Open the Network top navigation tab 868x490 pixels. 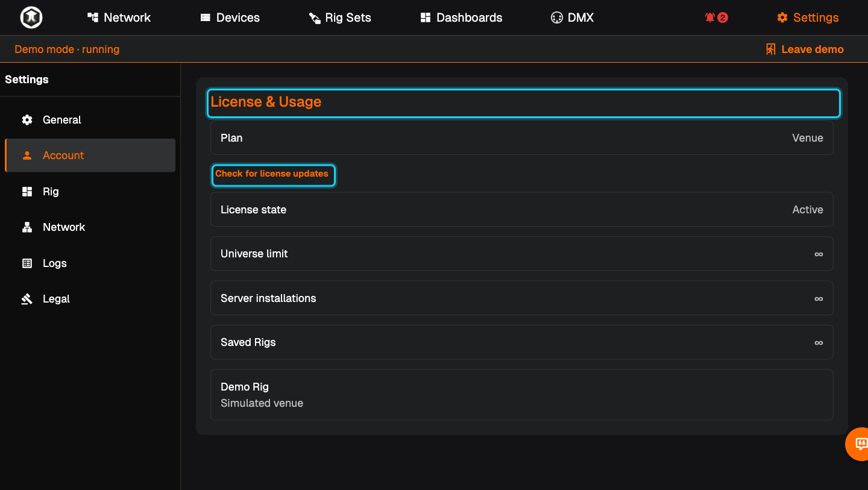click(119, 17)
